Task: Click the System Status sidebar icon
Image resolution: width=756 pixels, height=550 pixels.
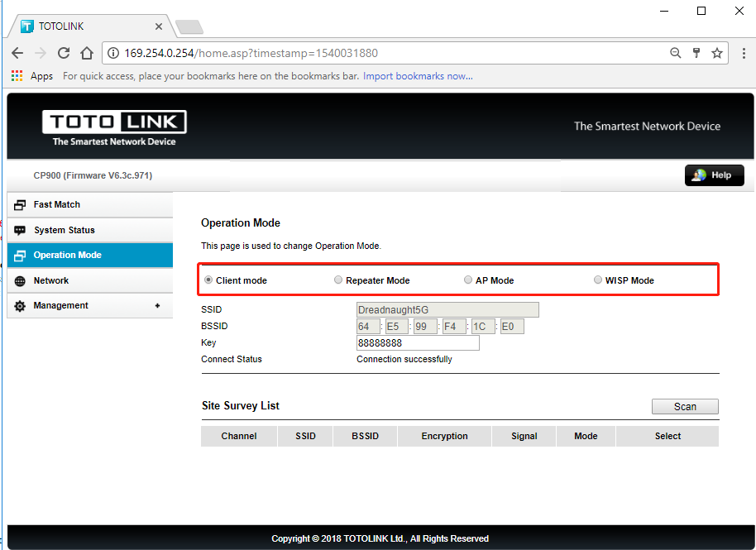Action: (20, 231)
